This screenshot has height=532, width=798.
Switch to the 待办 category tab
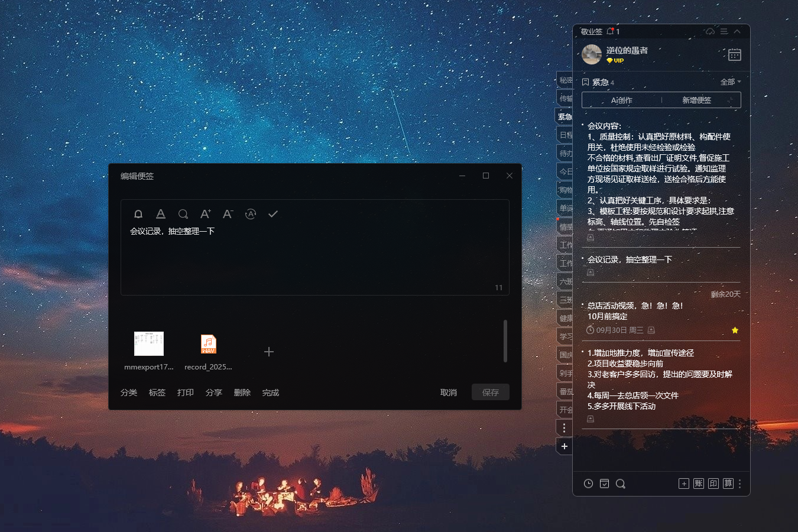[x=565, y=153]
